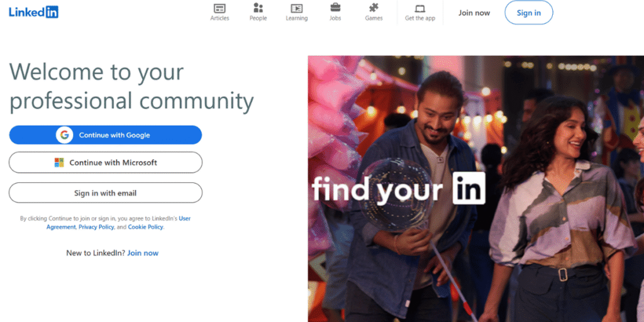Image resolution: width=644 pixels, height=322 pixels.
Task: Continue with Google
Action: coord(106,135)
